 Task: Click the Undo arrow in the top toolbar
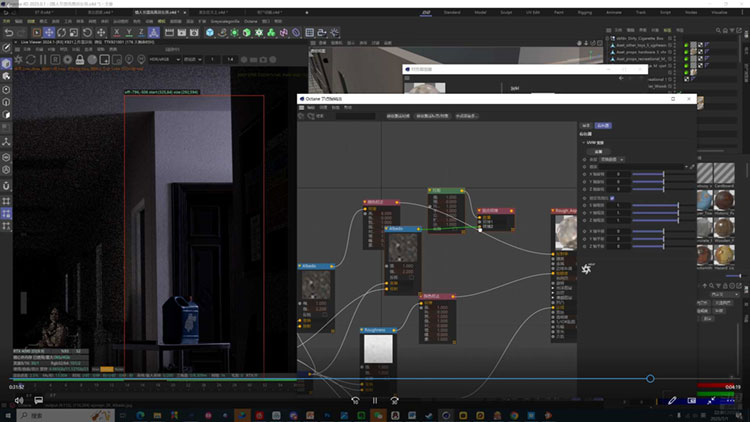pyautogui.click(x=9, y=32)
